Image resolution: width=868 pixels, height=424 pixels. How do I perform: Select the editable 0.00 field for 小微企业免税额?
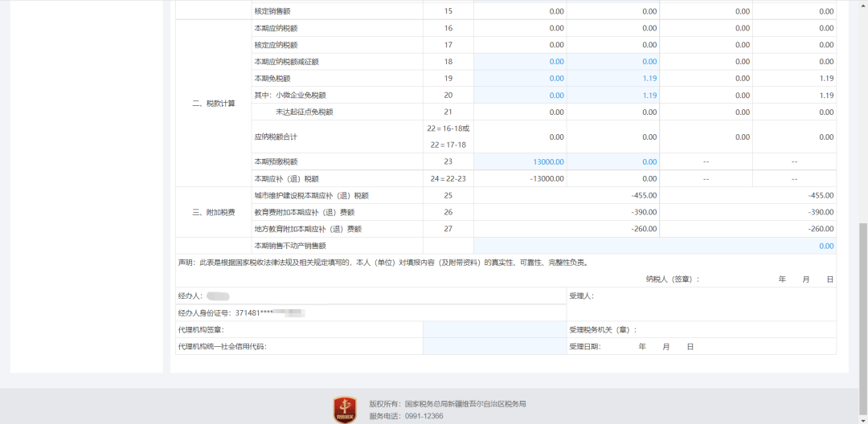click(x=520, y=96)
